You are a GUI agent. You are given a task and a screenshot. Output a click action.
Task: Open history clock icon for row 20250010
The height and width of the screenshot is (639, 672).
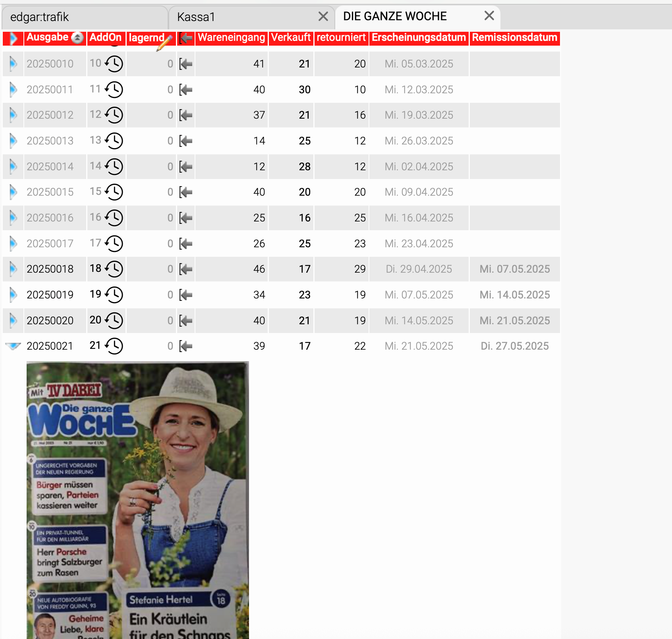click(114, 64)
